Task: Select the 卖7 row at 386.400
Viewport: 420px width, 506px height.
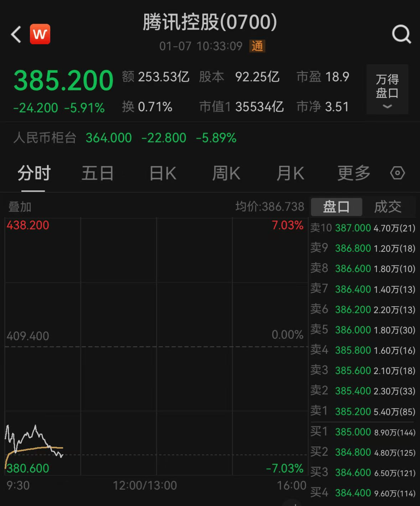Action: 362,289
